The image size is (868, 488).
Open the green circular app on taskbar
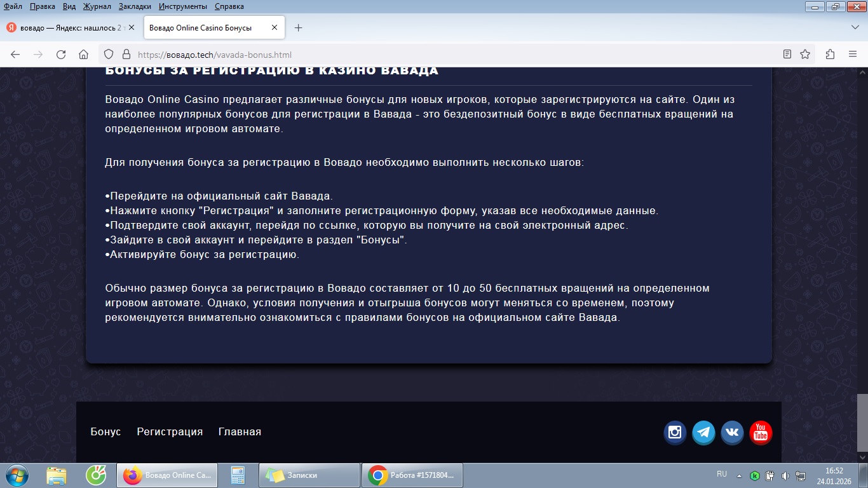click(x=96, y=475)
